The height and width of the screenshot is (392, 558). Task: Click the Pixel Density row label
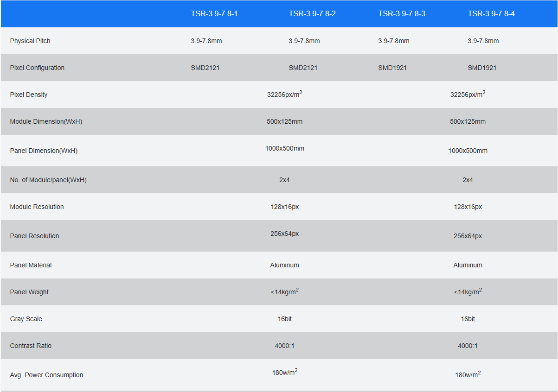(x=29, y=95)
